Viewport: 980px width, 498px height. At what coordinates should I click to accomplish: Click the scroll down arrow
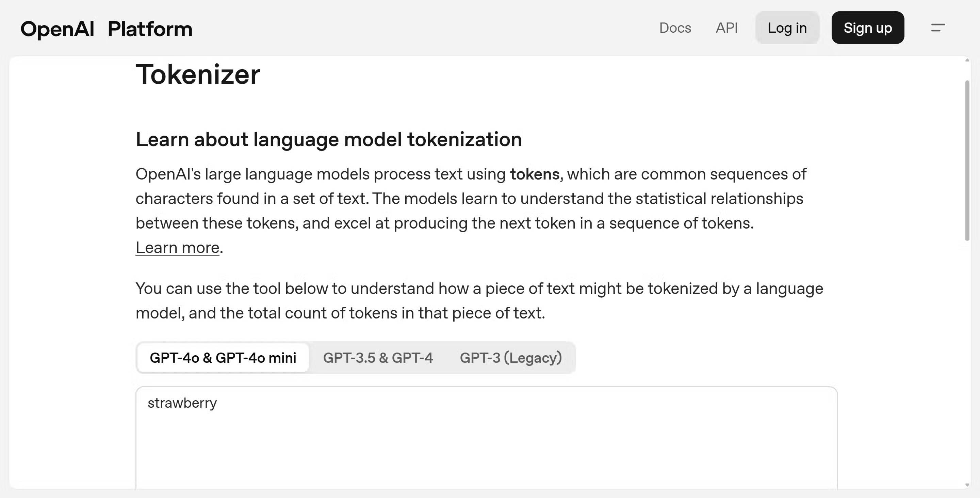point(967,485)
